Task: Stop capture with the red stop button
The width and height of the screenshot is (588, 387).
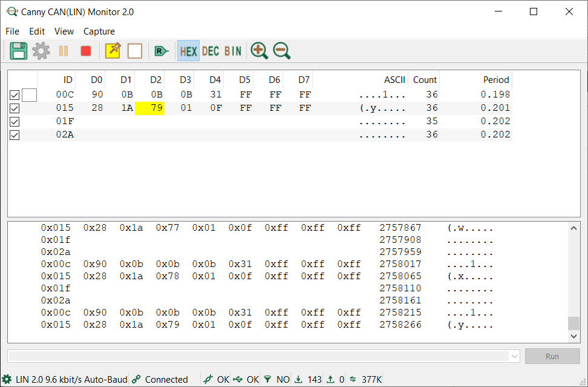Action: tap(86, 51)
